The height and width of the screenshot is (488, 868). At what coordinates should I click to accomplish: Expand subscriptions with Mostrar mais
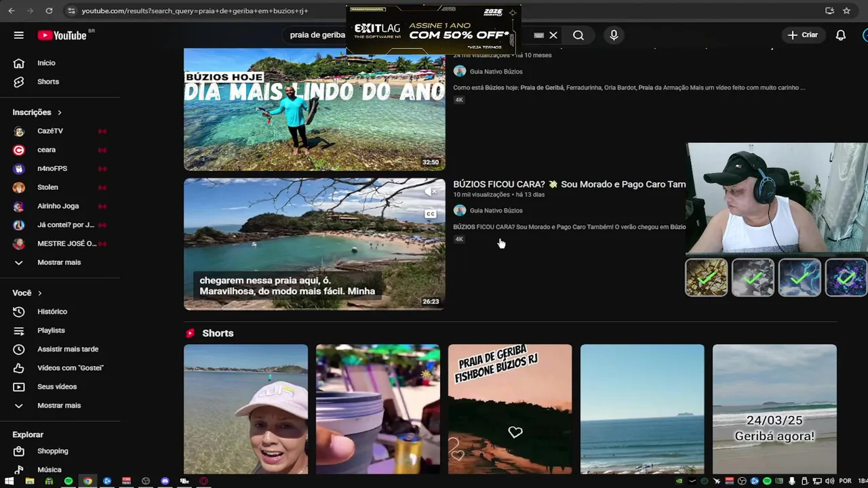click(x=59, y=262)
